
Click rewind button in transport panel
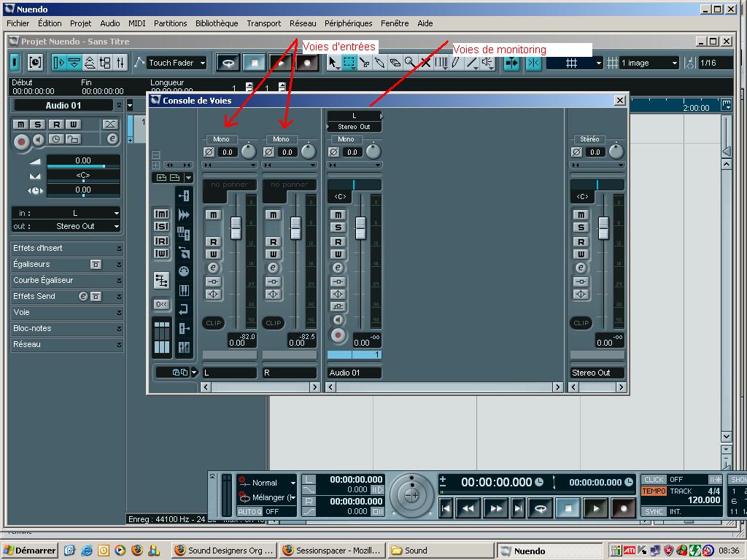click(469, 507)
